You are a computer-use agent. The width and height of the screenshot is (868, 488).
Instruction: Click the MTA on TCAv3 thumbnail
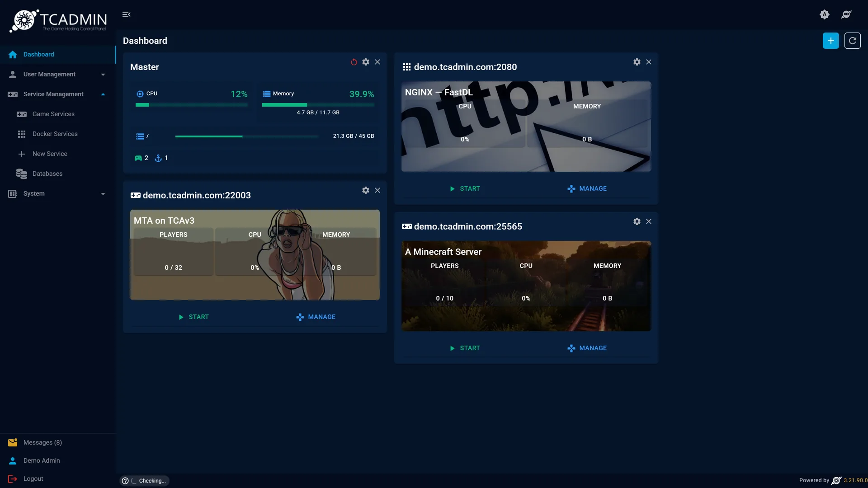[x=255, y=255]
